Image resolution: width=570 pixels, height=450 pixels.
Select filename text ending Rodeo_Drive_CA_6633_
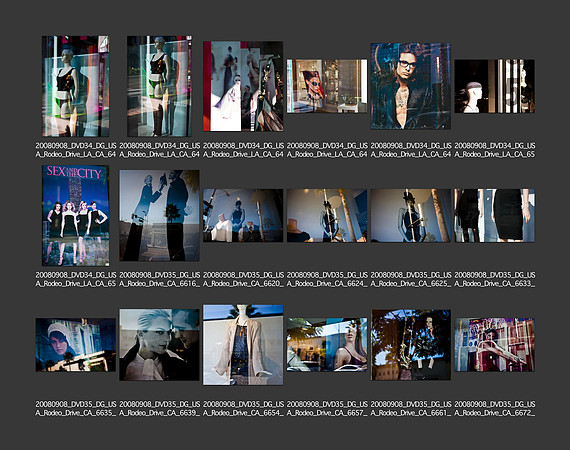(x=495, y=279)
